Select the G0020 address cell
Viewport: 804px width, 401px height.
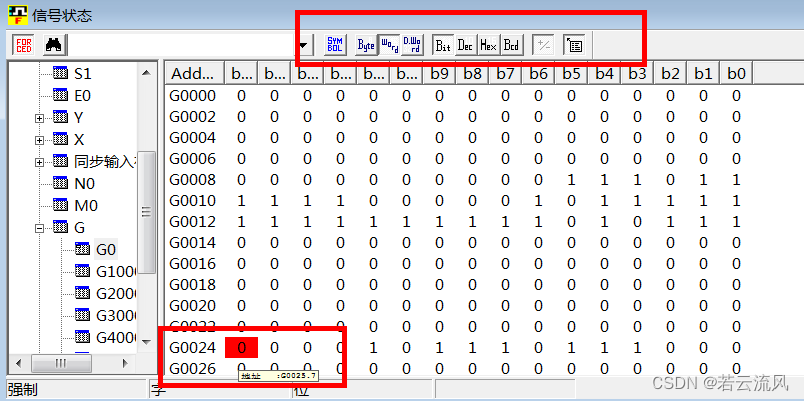click(x=193, y=306)
